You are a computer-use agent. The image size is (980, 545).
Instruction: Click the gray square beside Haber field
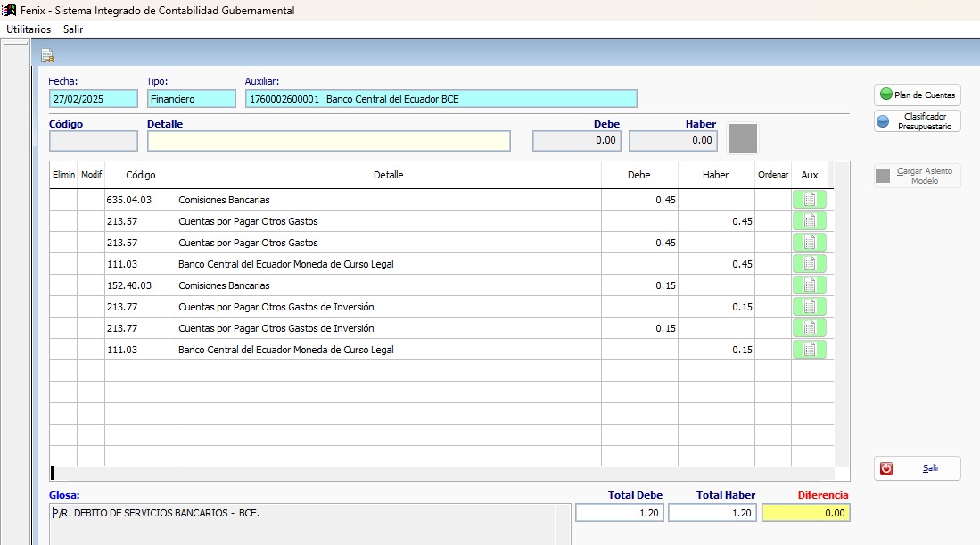[743, 138]
